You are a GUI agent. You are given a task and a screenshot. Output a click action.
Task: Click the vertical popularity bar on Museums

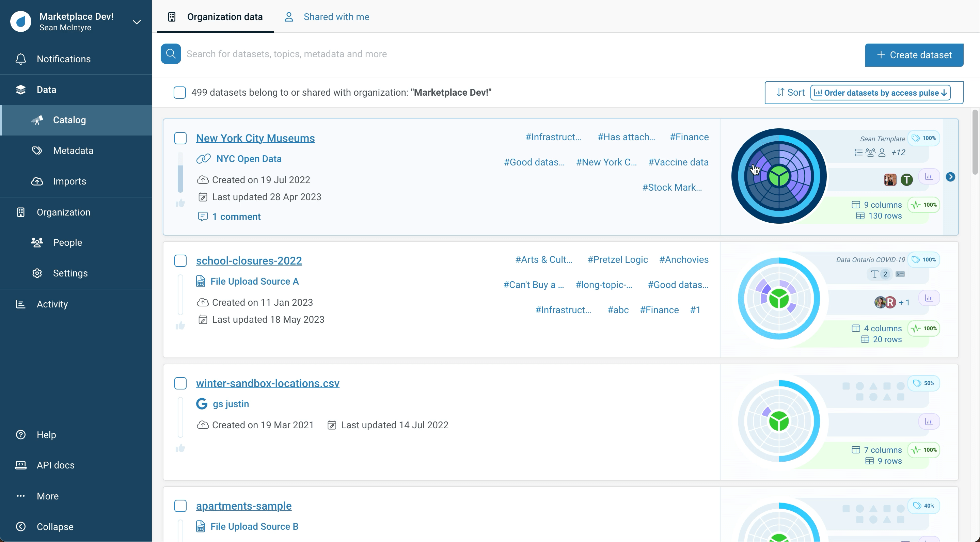(x=180, y=172)
